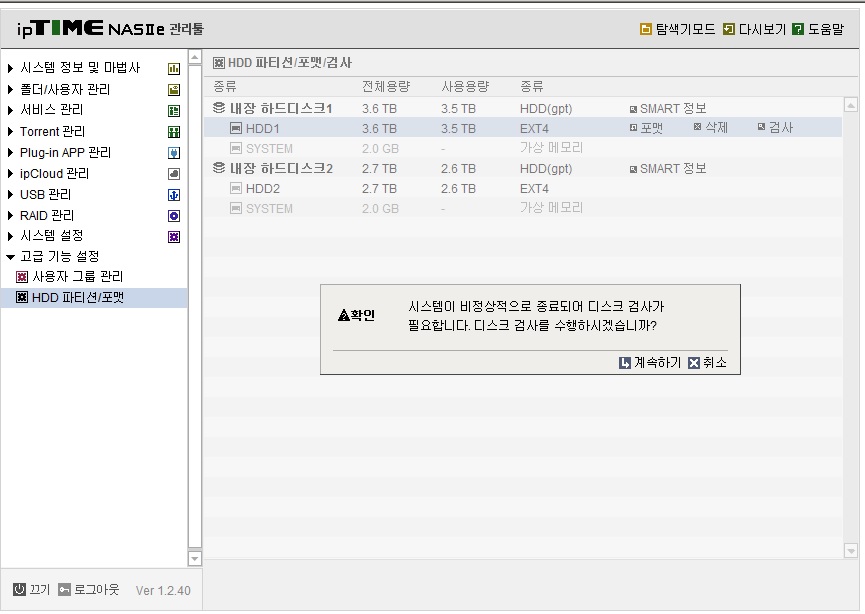Screen dimensions: 865x614
Task: Expand the Plug-in APP 관리 menu arrow
Action: (x=10, y=152)
